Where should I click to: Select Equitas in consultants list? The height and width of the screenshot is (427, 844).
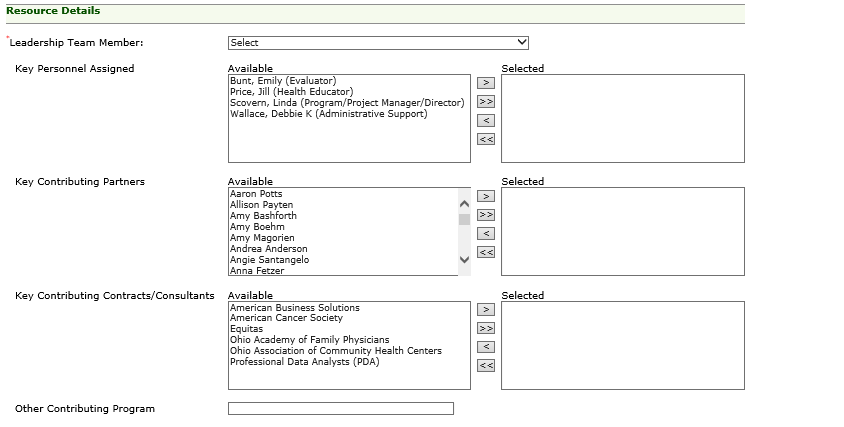(x=247, y=329)
